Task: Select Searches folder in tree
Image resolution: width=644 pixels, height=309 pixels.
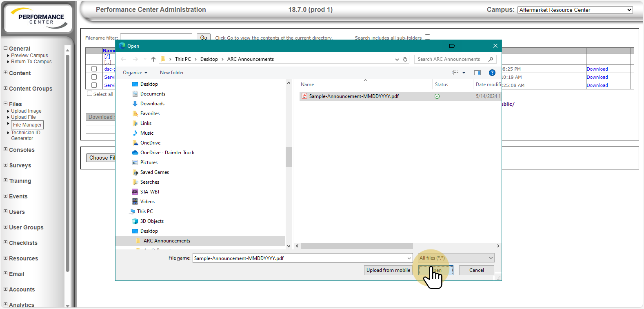Action: pos(150,182)
